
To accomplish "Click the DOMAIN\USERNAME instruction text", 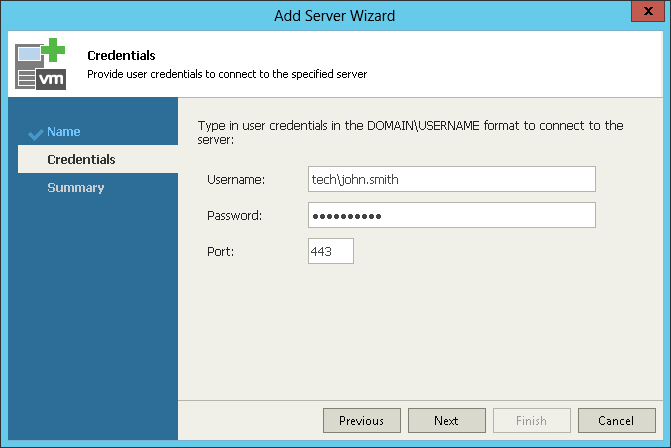I will click(x=410, y=132).
